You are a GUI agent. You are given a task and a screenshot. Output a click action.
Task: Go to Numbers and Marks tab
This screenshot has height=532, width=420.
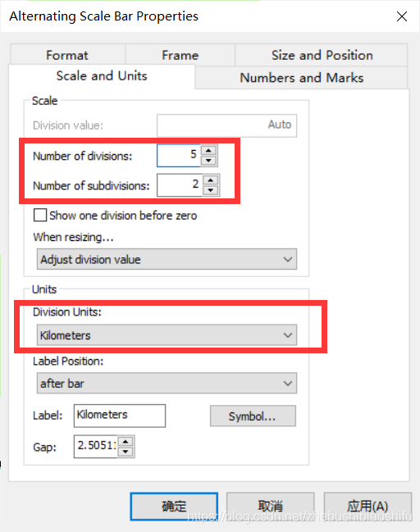click(x=302, y=78)
